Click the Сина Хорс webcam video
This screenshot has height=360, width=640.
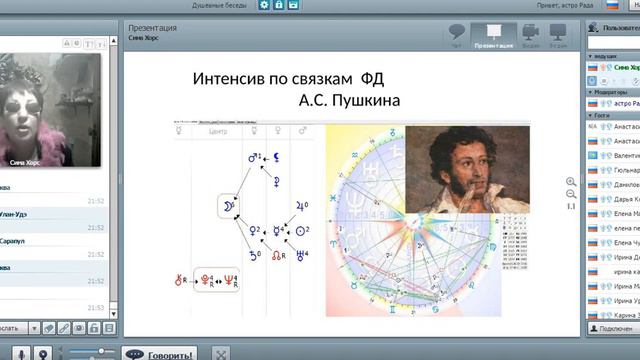[x=50, y=109]
